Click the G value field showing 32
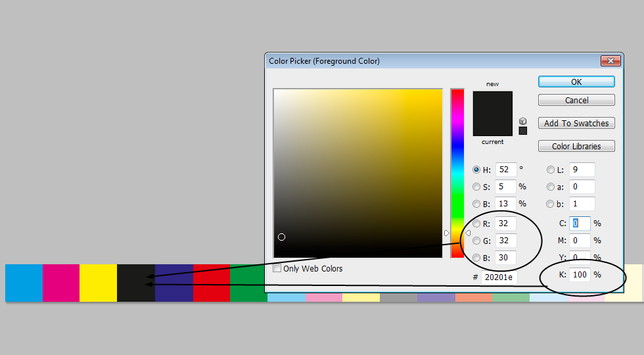644x355 pixels. 505,241
